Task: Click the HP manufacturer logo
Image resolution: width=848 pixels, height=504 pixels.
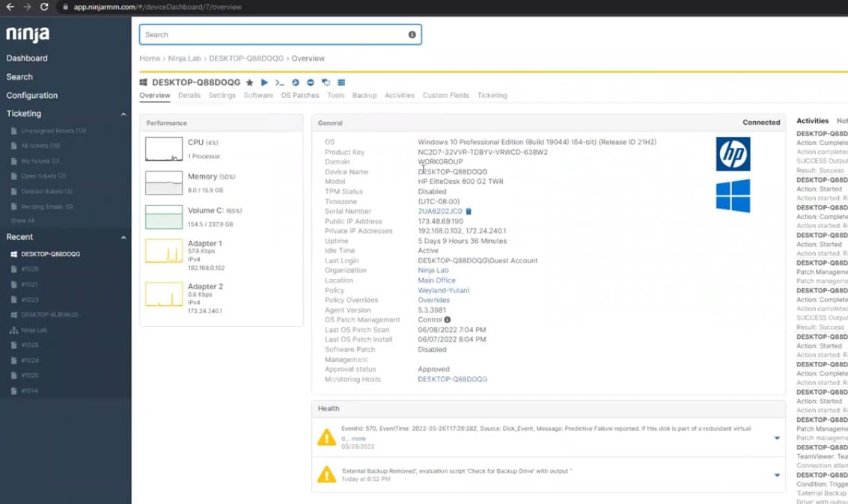Action: point(733,154)
